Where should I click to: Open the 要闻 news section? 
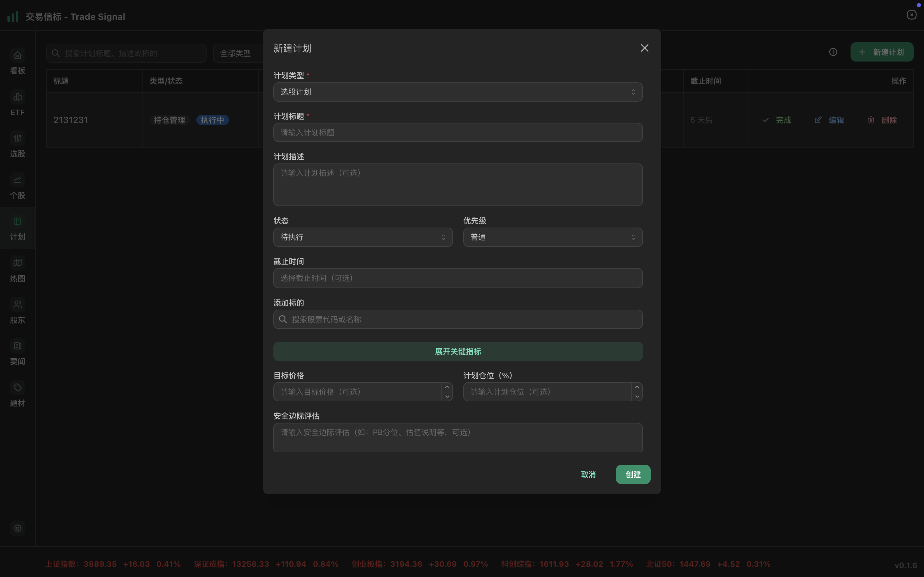pos(17,352)
